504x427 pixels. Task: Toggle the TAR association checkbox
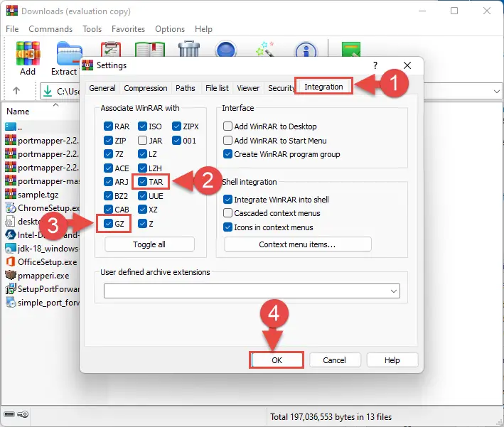pos(142,182)
